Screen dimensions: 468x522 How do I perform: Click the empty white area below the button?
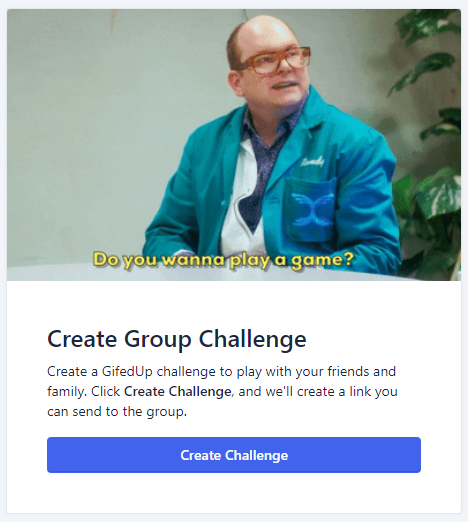click(234, 493)
